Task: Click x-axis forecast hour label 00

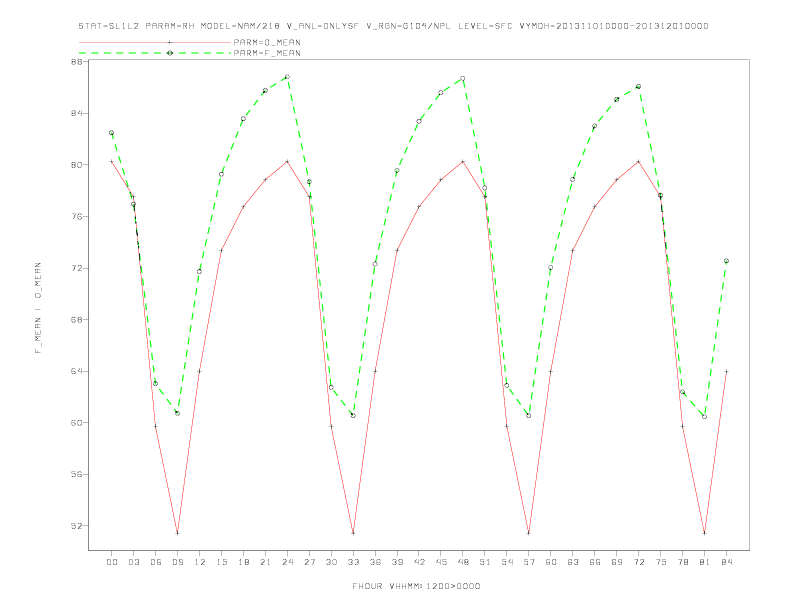Action: pos(112,562)
